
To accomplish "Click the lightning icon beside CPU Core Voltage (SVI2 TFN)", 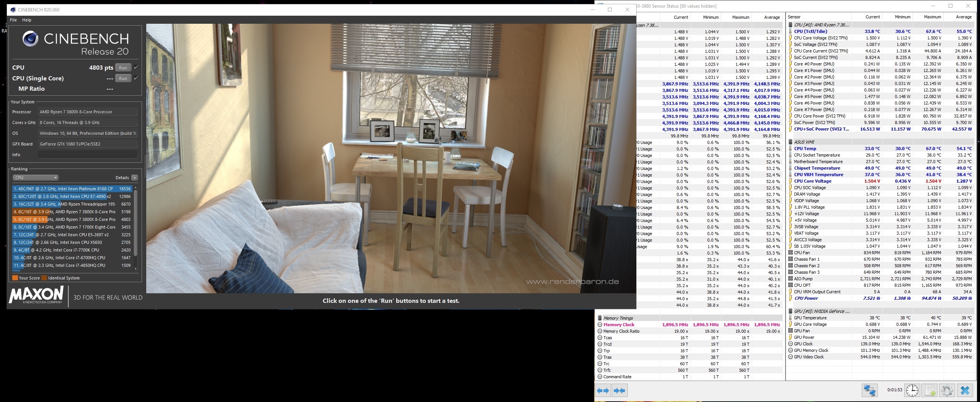I will pyautogui.click(x=791, y=38).
